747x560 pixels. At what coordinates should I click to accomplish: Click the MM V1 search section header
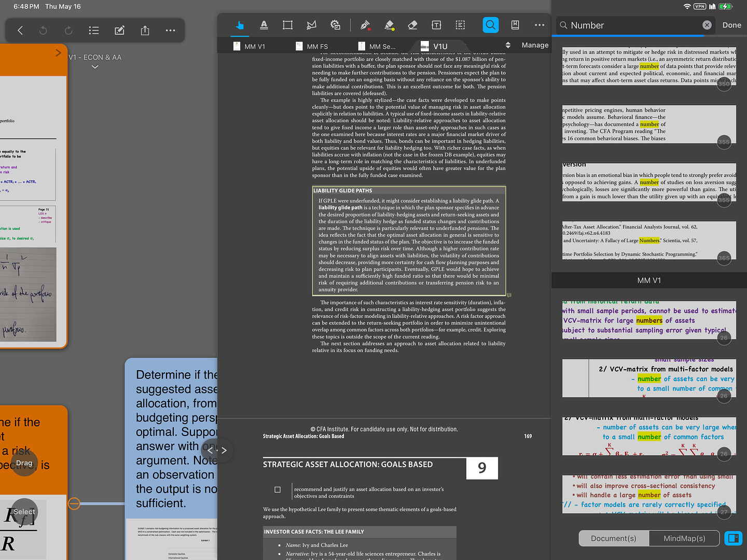[x=649, y=281]
